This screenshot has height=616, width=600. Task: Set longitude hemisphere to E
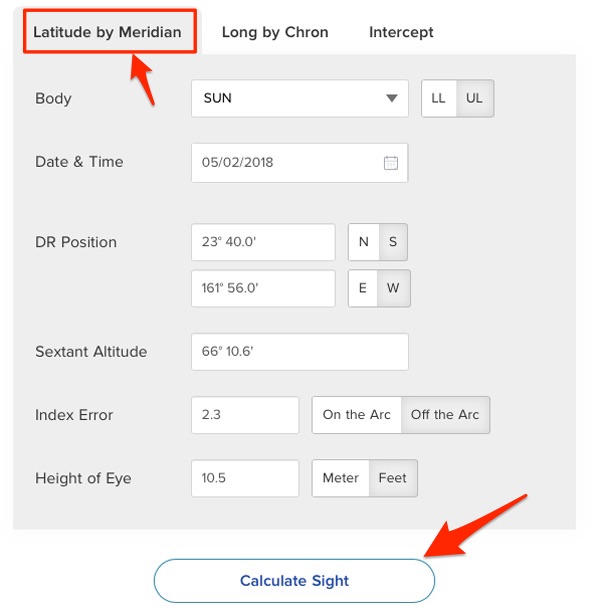(363, 288)
